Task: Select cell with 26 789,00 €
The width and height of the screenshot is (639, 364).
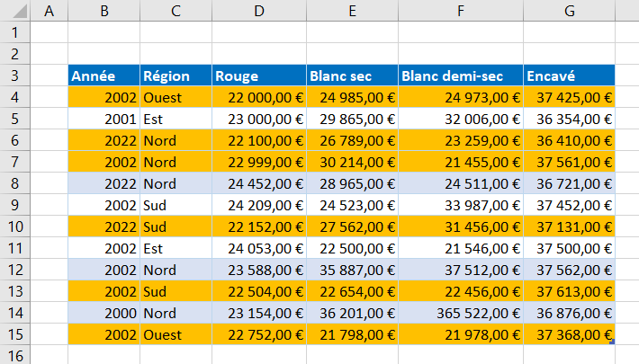Action: click(x=352, y=140)
